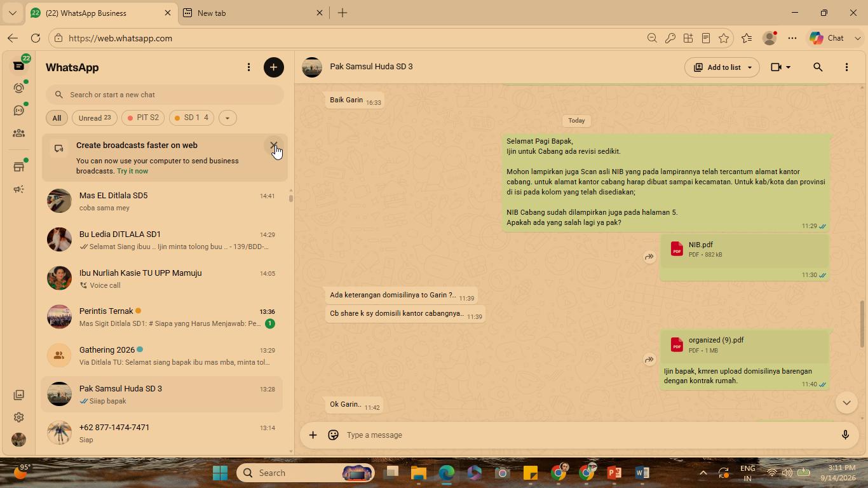Open the Status updates icon in sidebar

[18, 88]
